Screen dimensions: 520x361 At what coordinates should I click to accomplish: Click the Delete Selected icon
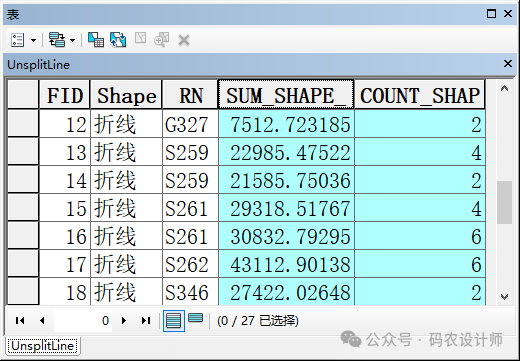coord(184,41)
